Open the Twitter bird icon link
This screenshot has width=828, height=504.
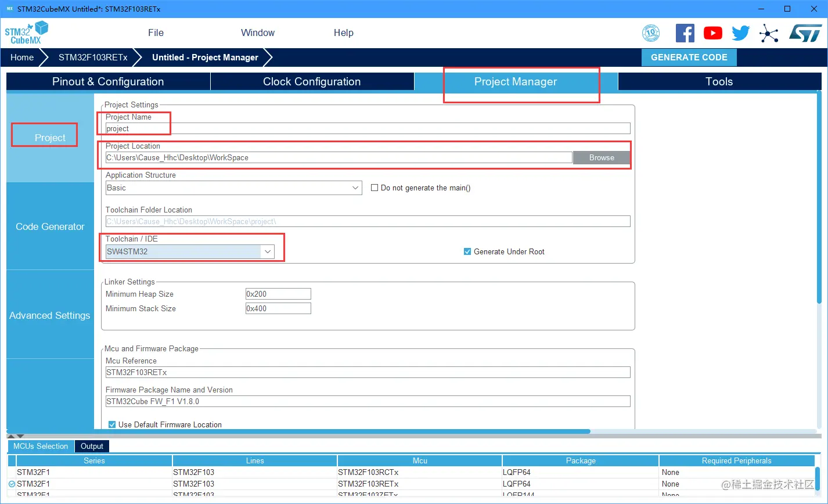click(x=741, y=33)
